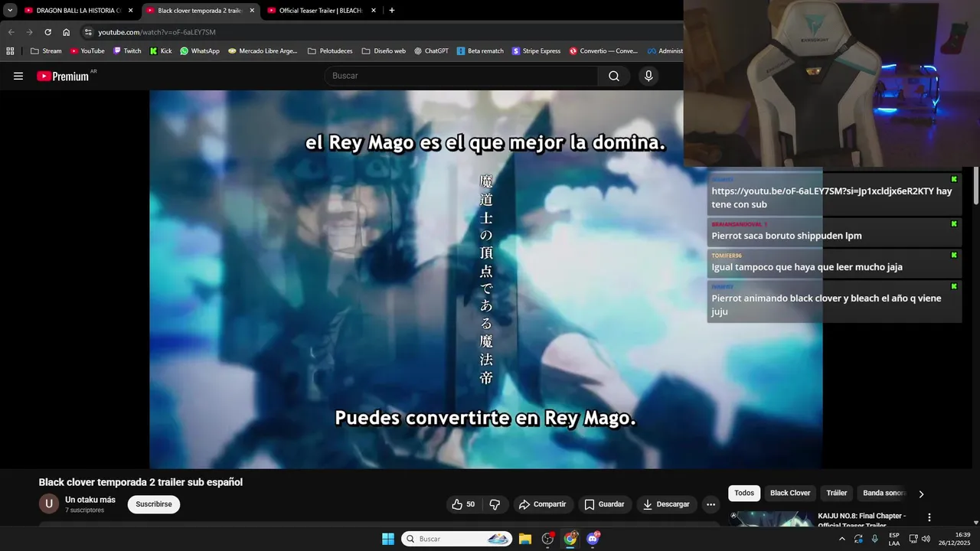This screenshot has height=551, width=980.
Task: Click the Descargar button
Action: 667,504
